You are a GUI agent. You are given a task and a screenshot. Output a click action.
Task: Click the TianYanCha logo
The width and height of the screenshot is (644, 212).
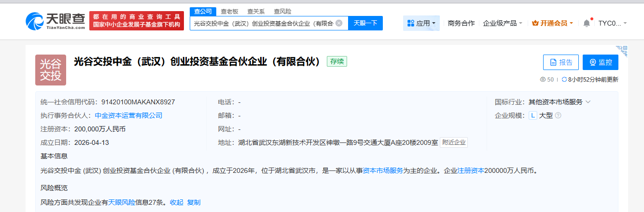pyautogui.click(x=56, y=20)
